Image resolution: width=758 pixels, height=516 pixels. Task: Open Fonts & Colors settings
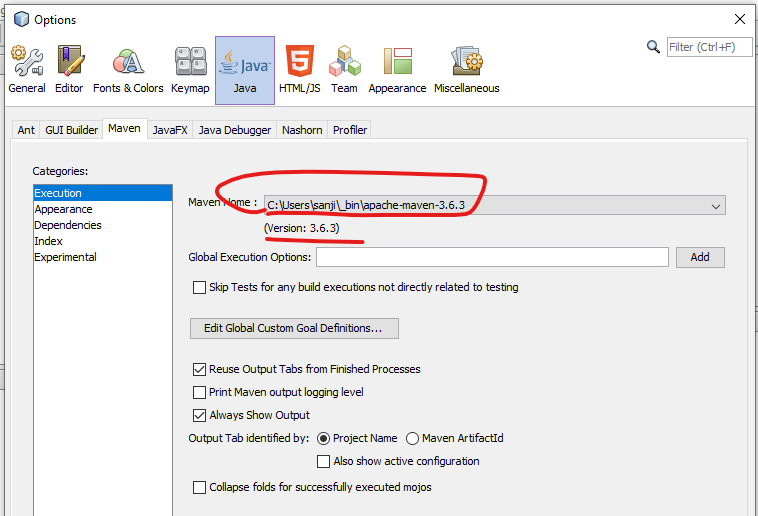128,69
